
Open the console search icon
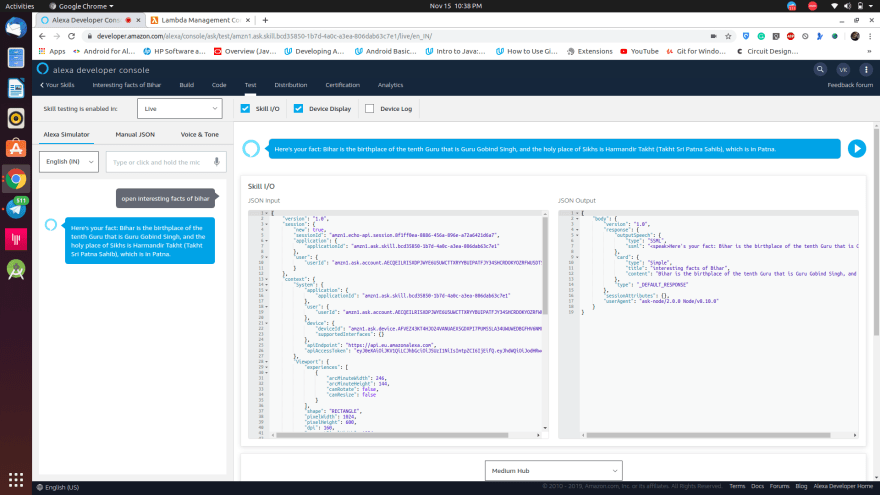pos(820,70)
